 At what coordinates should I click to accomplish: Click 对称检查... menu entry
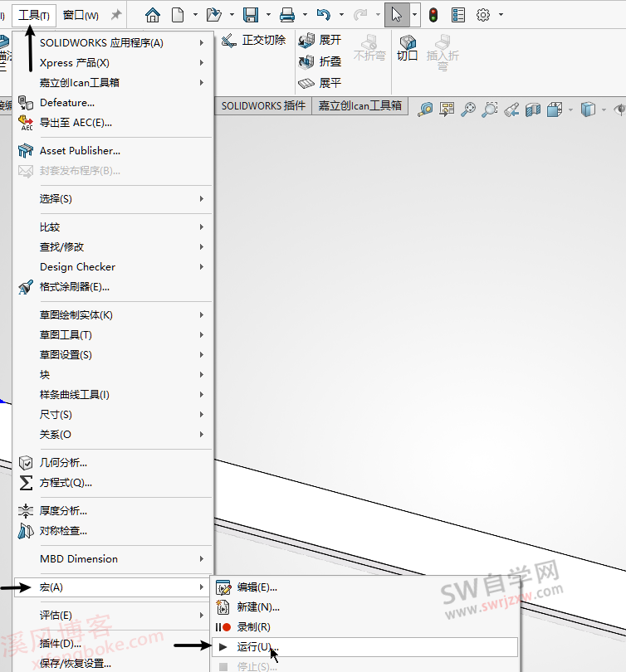click(x=114, y=531)
